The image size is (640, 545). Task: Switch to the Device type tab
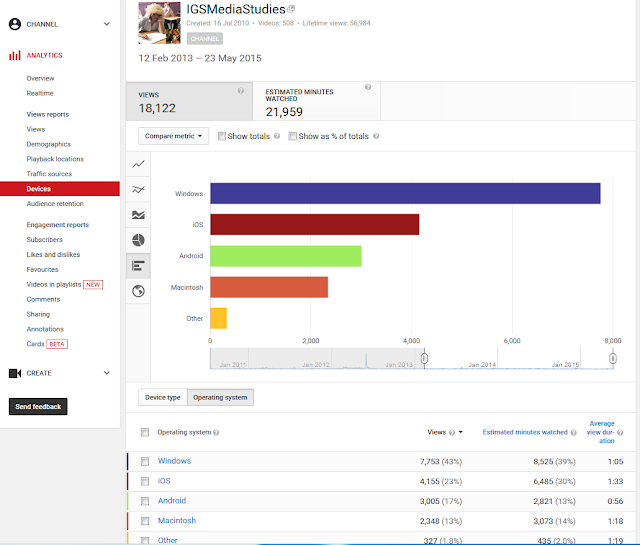pyautogui.click(x=162, y=397)
